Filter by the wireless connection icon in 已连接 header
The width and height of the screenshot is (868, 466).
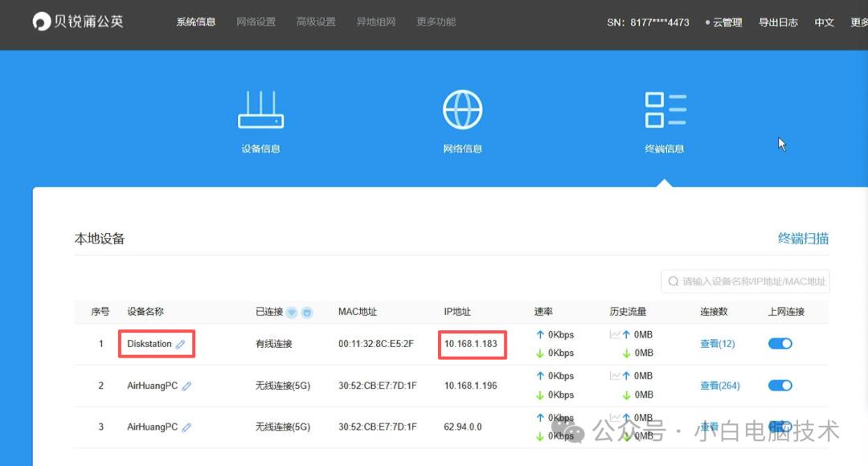click(x=293, y=312)
